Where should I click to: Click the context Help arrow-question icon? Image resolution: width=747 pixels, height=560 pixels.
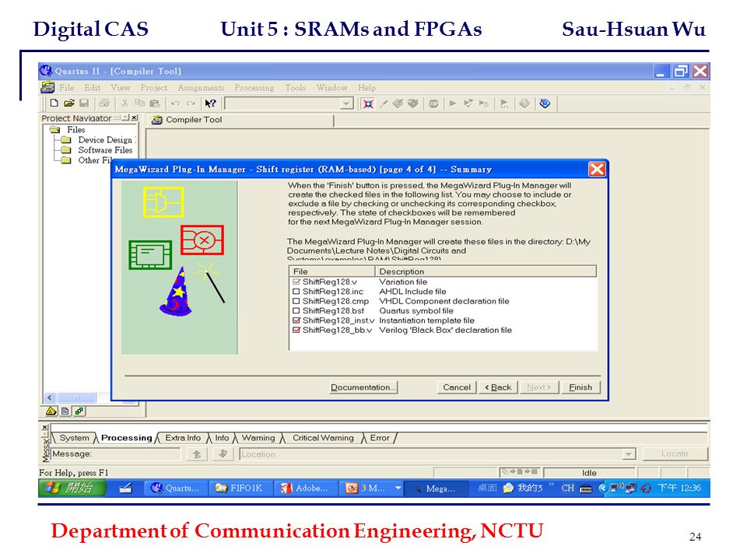(x=210, y=103)
